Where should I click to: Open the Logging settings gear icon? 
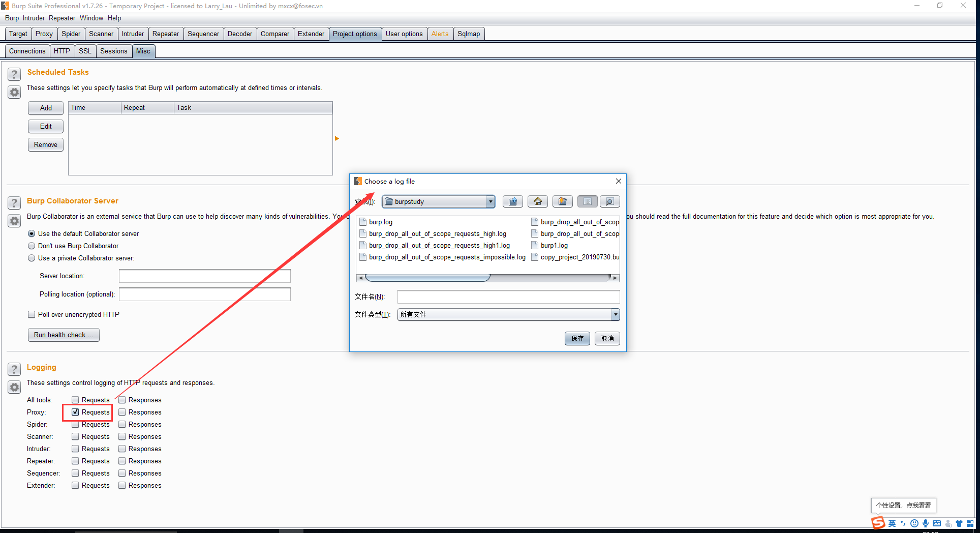point(14,387)
